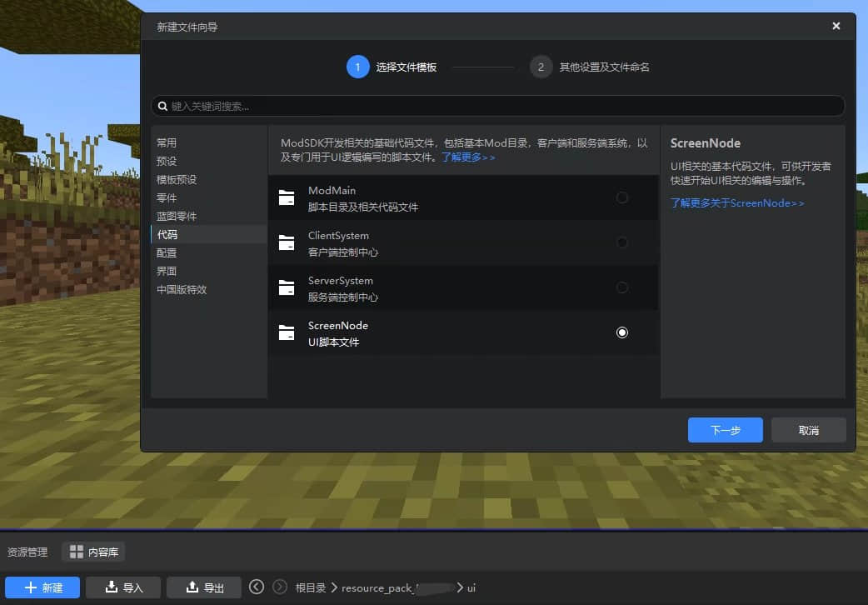The height and width of the screenshot is (605, 868).
Task: Click the ClientSystem file template icon
Action: 287,243
